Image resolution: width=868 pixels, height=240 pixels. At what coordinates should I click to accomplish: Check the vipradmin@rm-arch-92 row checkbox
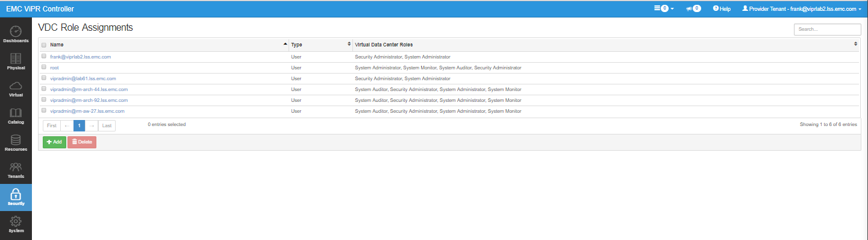pyautogui.click(x=43, y=99)
